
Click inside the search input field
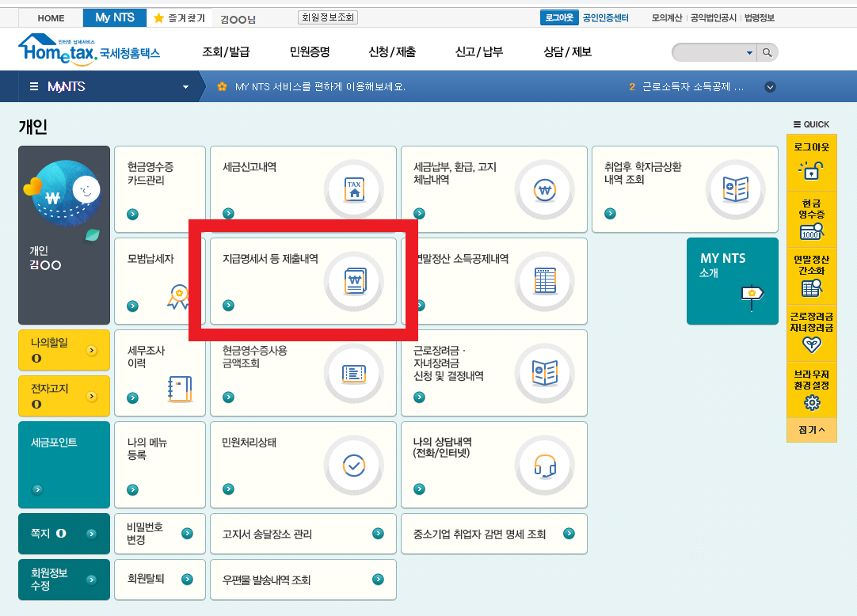click(707, 53)
